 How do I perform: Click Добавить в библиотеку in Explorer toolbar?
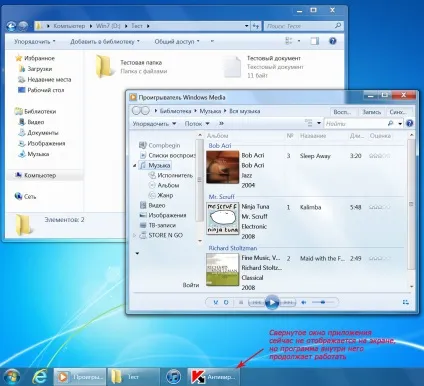105,42
